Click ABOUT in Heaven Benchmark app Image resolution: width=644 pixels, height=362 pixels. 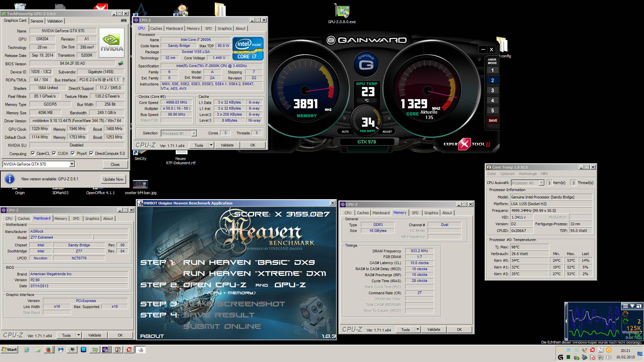point(152,336)
